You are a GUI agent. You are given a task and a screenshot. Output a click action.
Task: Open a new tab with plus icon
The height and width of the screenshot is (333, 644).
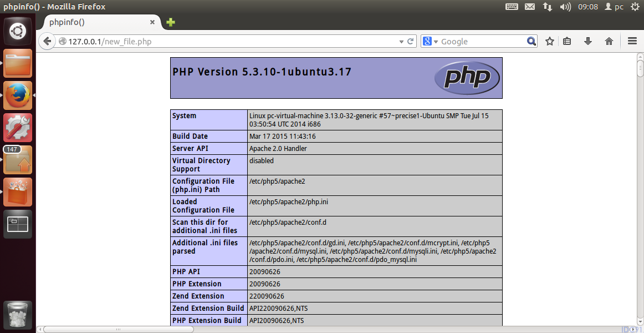pos(171,22)
